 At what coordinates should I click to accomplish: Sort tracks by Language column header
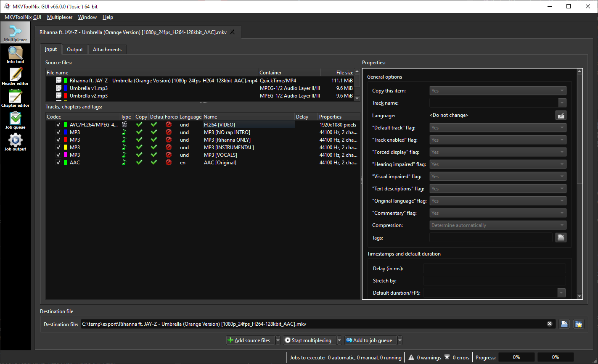191,116
